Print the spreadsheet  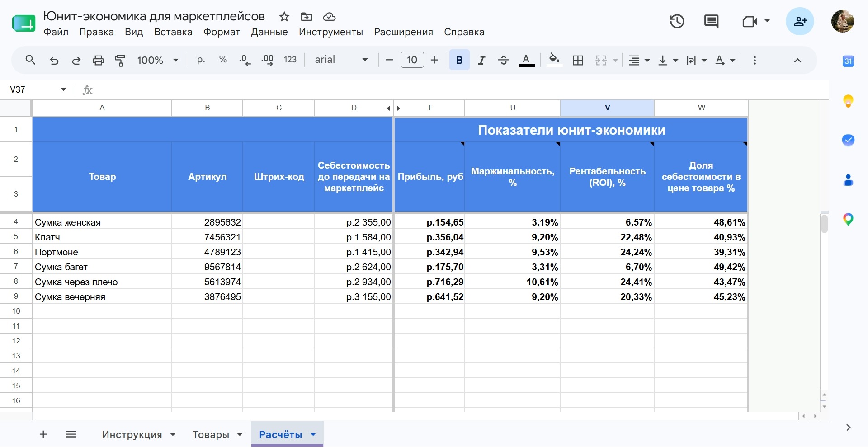click(x=98, y=60)
